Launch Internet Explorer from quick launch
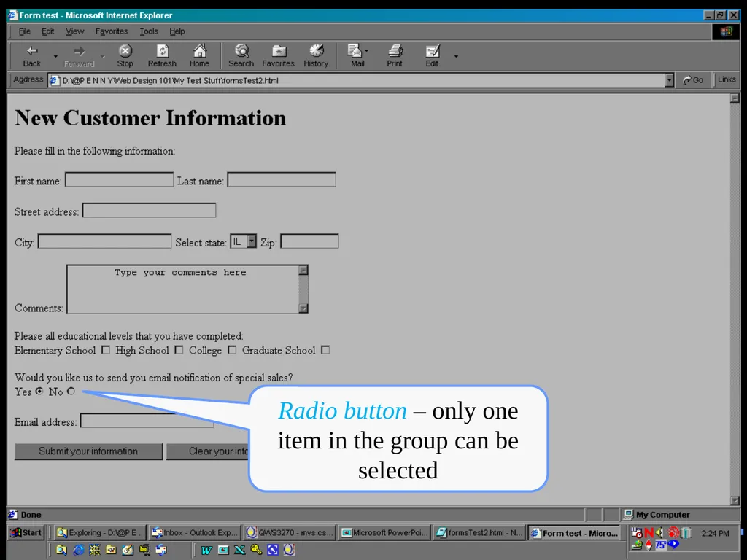The width and height of the screenshot is (747, 560). (78, 550)
